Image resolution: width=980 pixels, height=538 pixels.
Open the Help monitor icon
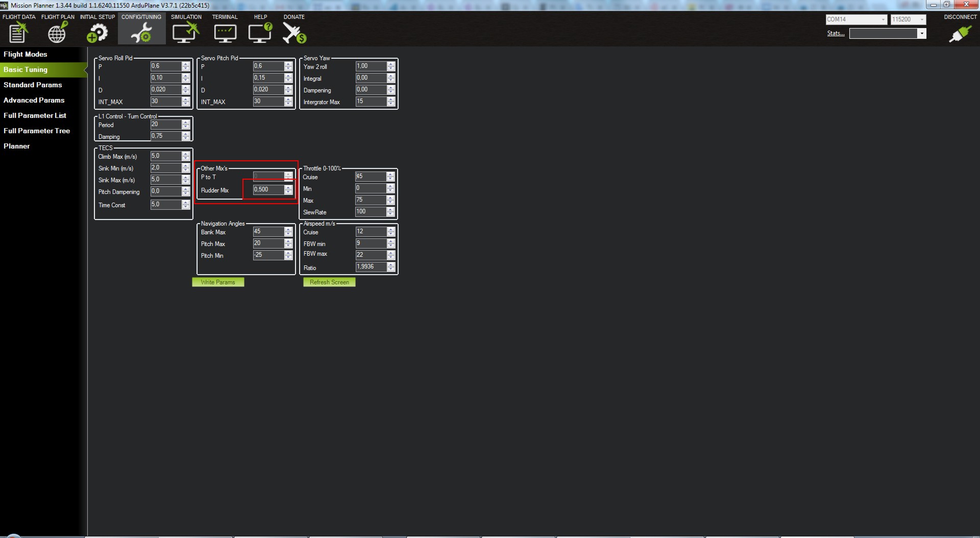click(260, 33)
